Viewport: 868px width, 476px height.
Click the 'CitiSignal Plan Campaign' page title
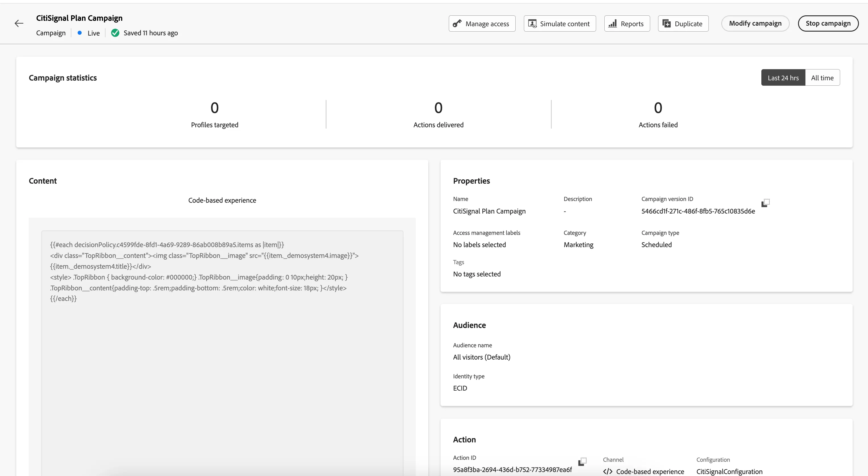(x=79, y=18)
